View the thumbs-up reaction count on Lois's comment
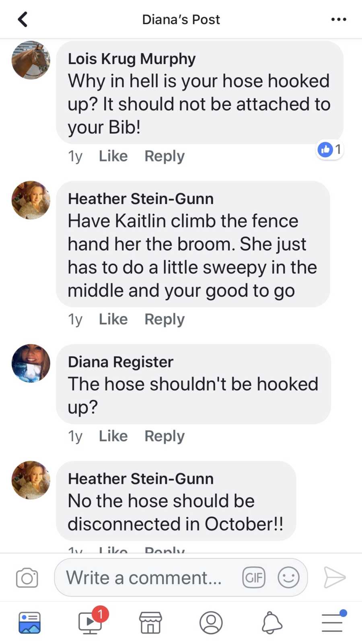 pos(330,150)
